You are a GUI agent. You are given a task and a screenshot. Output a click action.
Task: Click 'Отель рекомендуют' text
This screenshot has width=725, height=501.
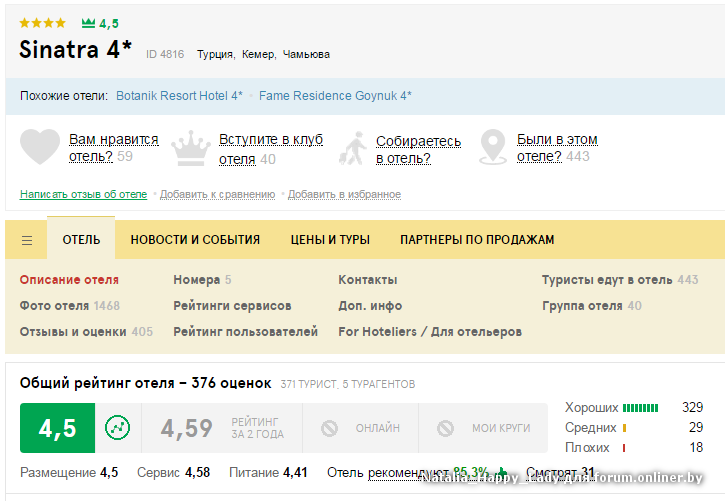(388, 472)
